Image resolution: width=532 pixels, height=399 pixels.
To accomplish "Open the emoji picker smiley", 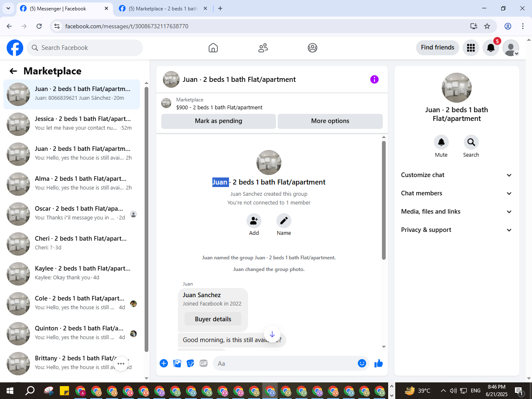I will (362, 364).
